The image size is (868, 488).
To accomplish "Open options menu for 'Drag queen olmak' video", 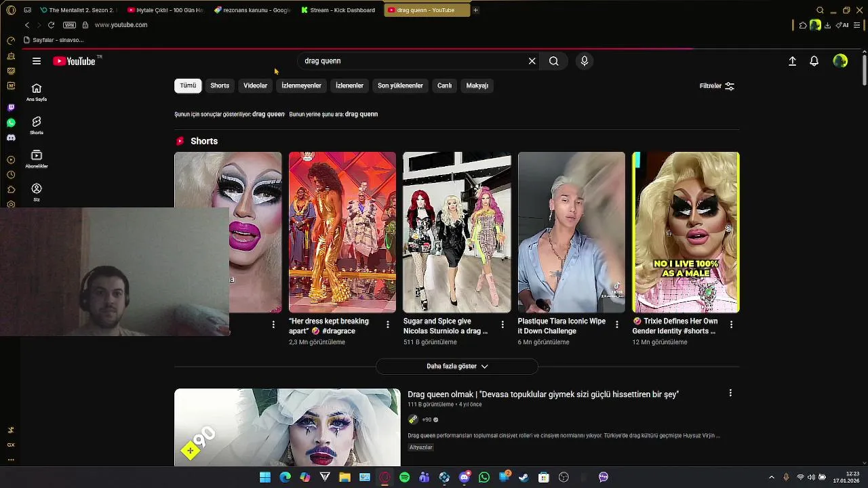I will click(730, 393).
